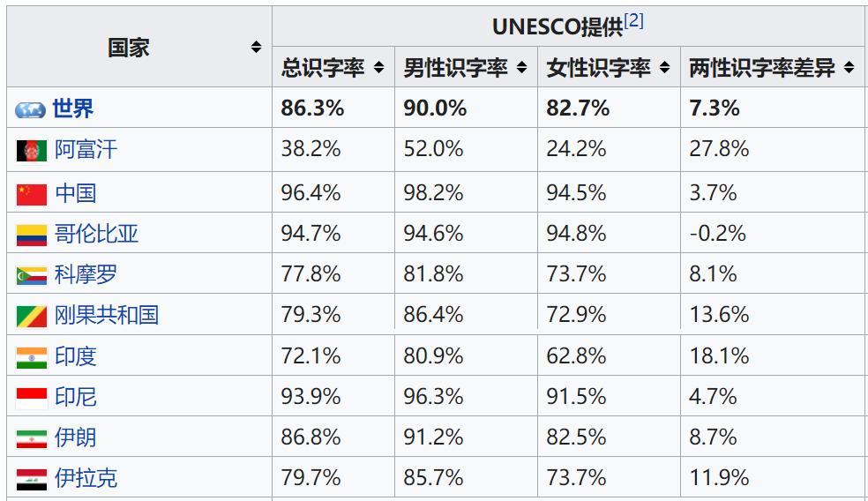Sort by 男性识字率 column arrows
The image size is (868, 501).
(521, 68)
